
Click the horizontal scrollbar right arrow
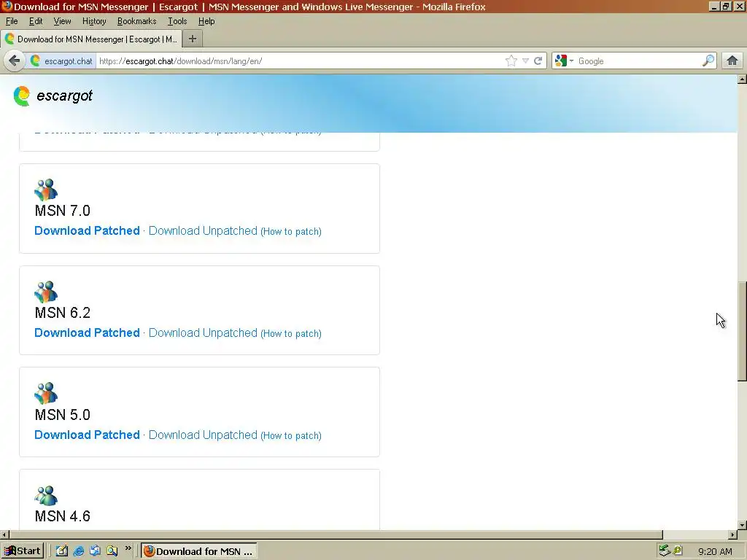click(x=733, y=534)
